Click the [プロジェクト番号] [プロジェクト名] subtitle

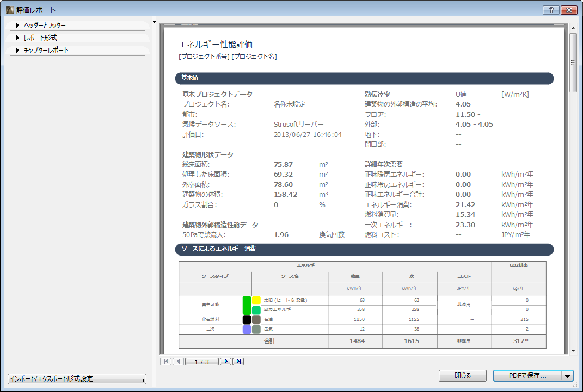(228, 57)
